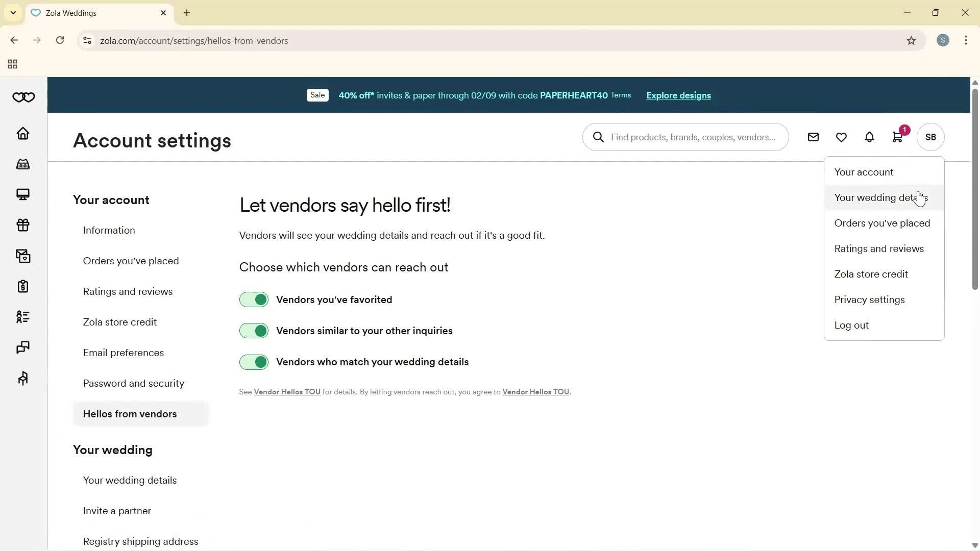Disable Vendors who match wedding details

click(x=254, y=362)
